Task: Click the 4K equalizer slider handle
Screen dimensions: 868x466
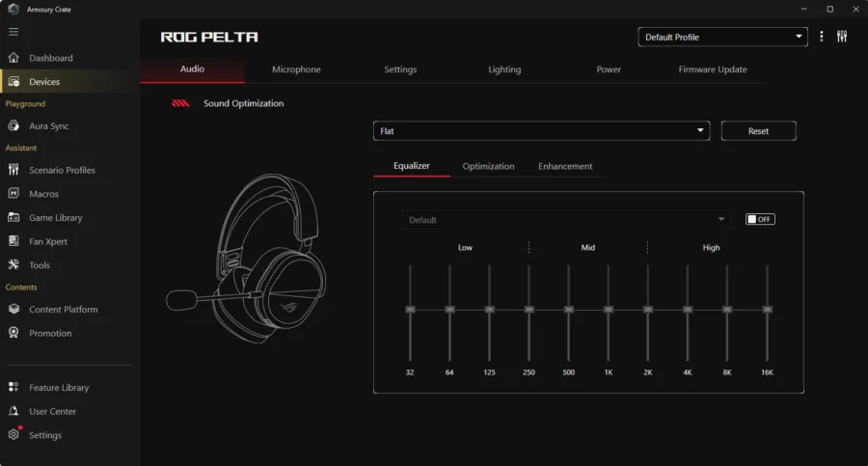Action: point(688,309)
